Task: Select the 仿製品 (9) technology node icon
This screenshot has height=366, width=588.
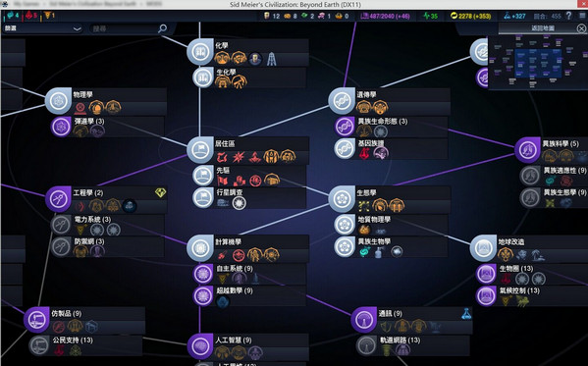Action: (36, 320)
